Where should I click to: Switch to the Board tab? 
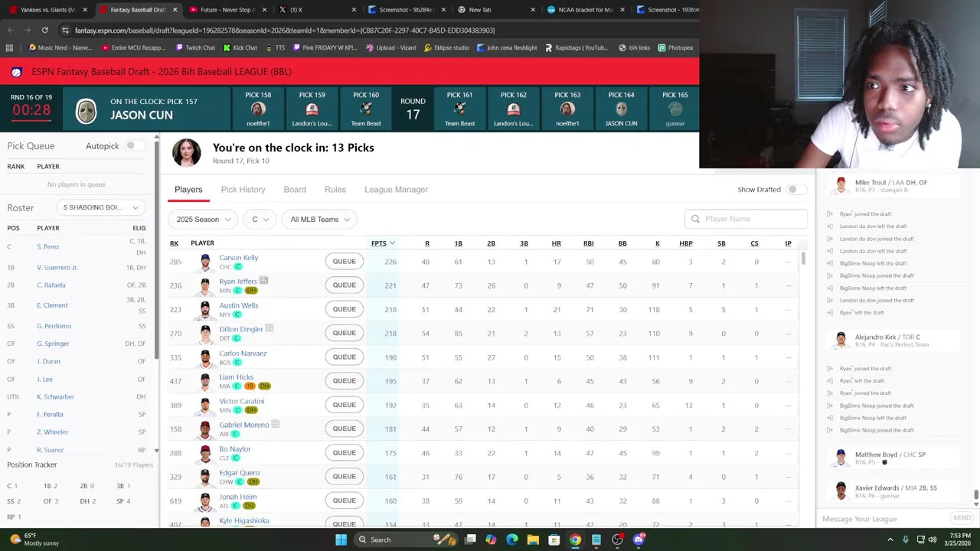pyautogui.click(x=295, y=189)
